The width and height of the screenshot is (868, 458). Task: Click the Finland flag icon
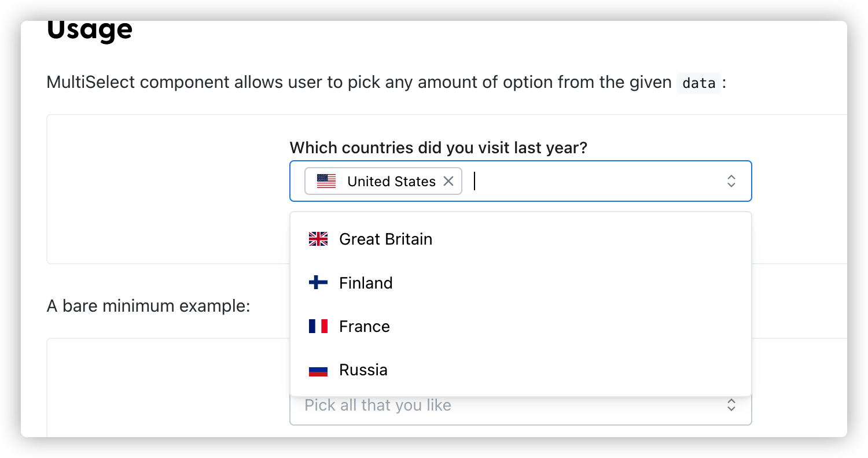coord(318,283)
